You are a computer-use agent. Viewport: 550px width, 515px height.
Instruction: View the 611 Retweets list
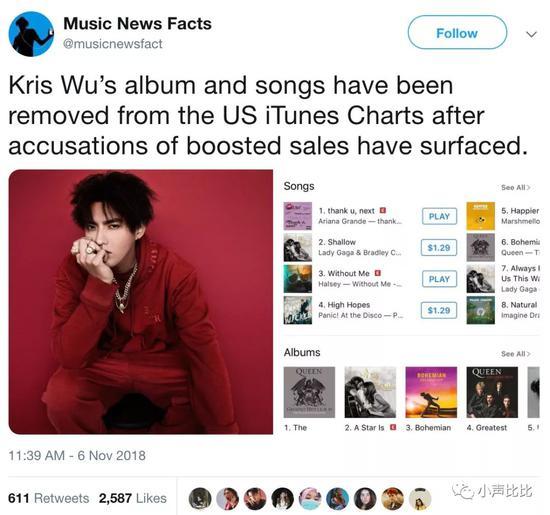(48, 498)
